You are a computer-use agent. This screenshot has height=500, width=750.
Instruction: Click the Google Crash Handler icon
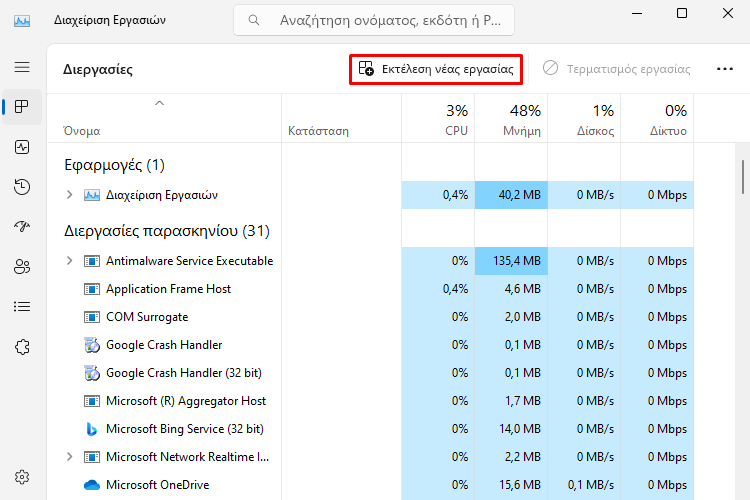click(x=92, y=345)
